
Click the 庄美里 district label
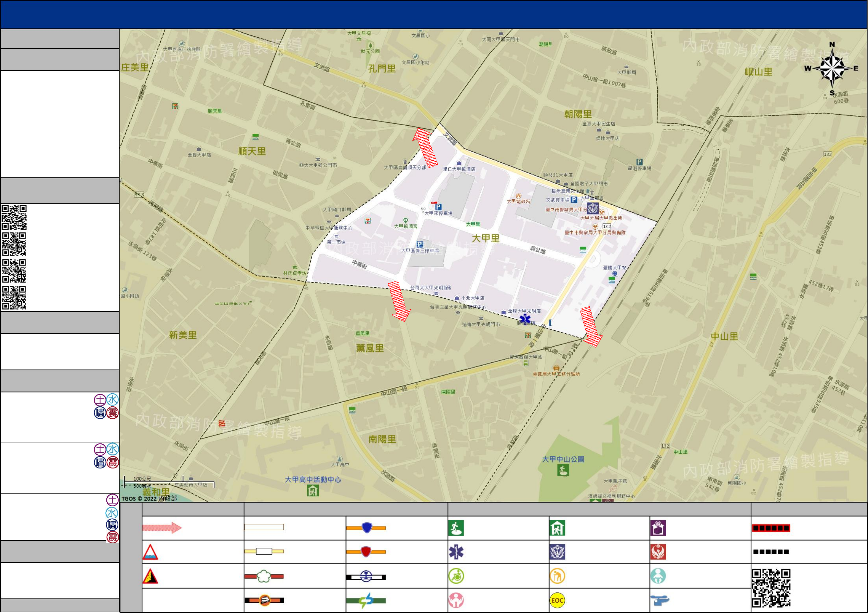pos(135,67)
